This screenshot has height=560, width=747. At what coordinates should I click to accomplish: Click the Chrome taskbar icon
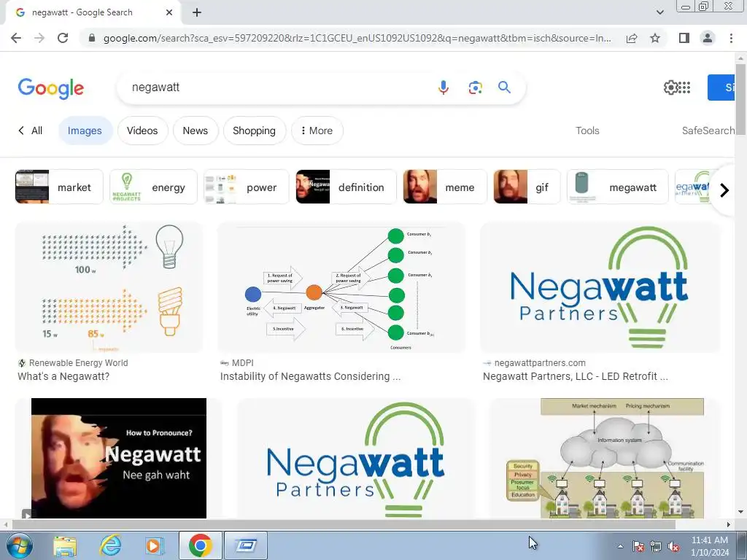pyautogui.click(x=200, y=545)
